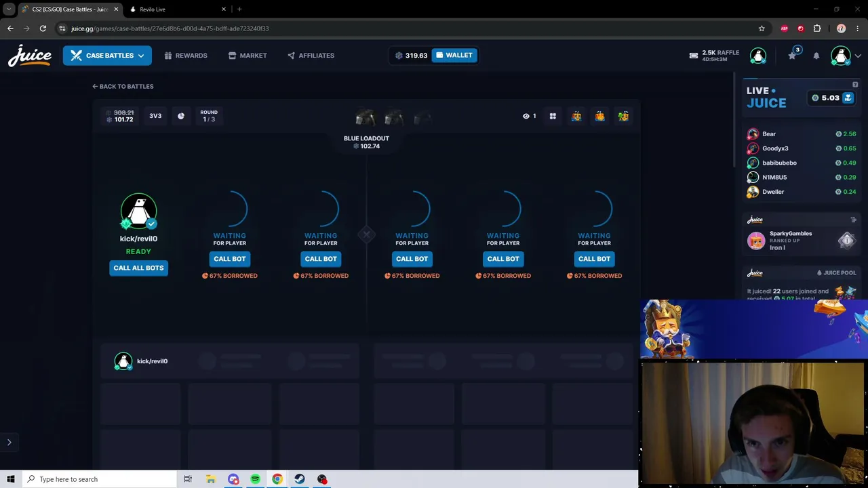Screen dimensions: 868x488
Task: Open a new browser tab
Action: [x=239, y=9]
